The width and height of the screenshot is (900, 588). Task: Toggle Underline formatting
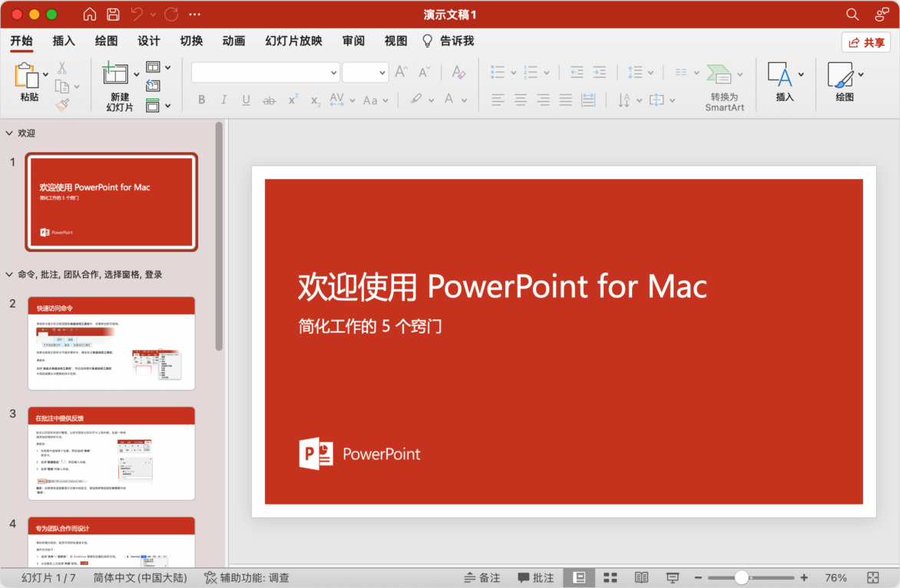tap(247, 100)
